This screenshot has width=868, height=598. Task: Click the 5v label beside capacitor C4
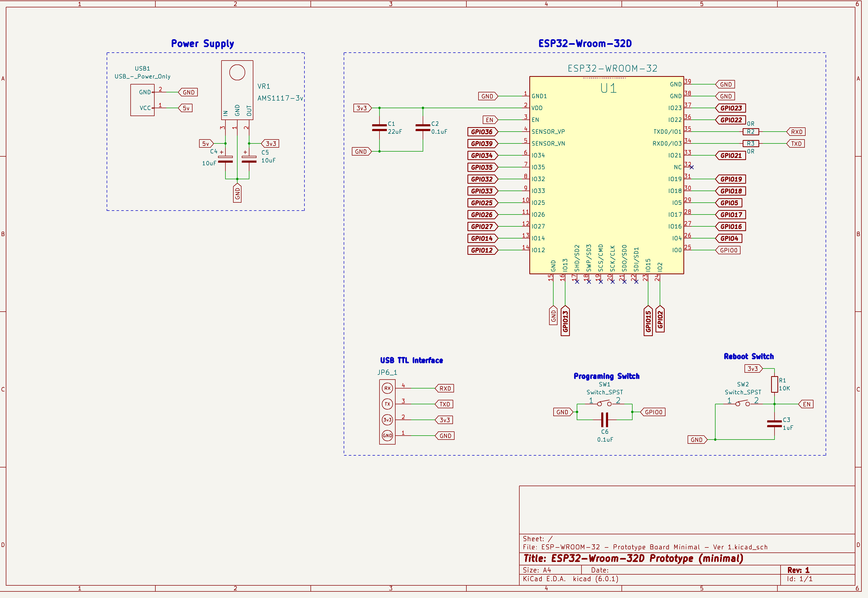click(x=206, y=143)
